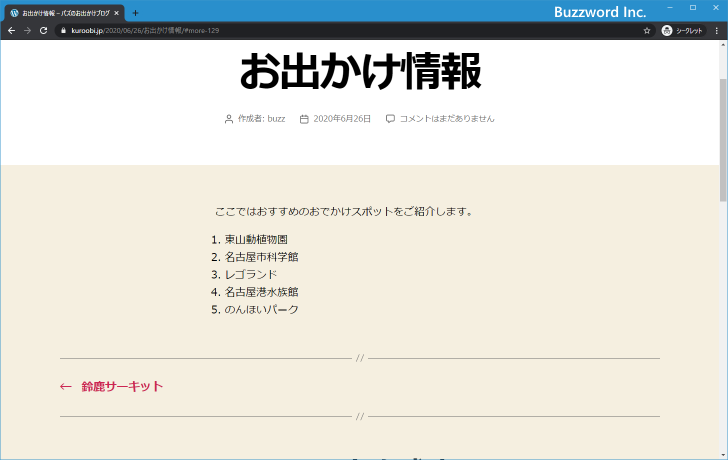The width and height of the screenshot is (728, 460).
Task: Click list item のんほいパーク
Action: coord(261,310)
